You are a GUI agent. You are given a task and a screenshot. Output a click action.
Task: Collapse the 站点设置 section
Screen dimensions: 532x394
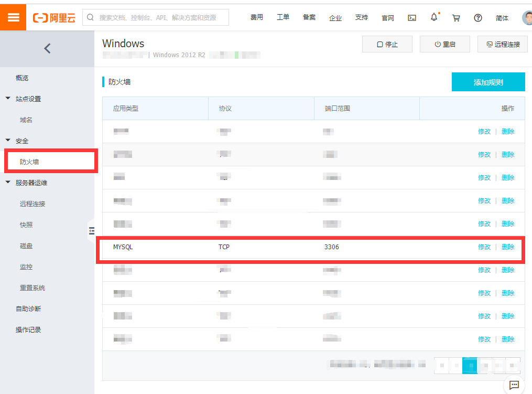click(x=7, y=98)
